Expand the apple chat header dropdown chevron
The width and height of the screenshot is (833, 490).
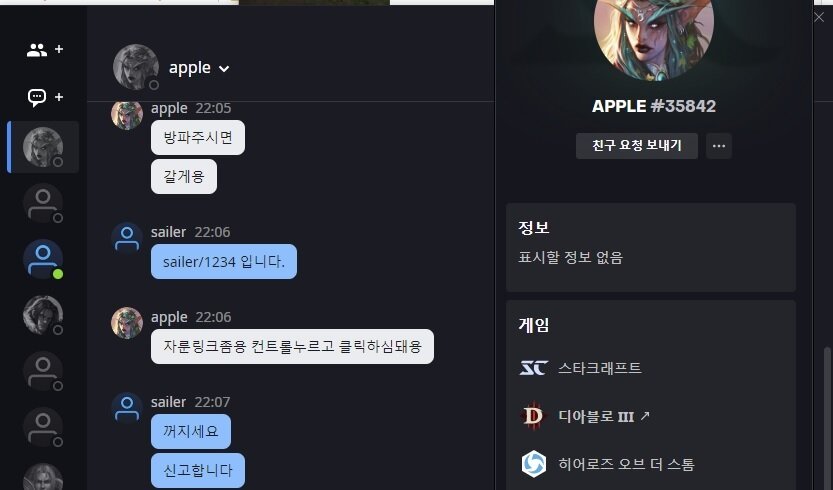(224, 69)
